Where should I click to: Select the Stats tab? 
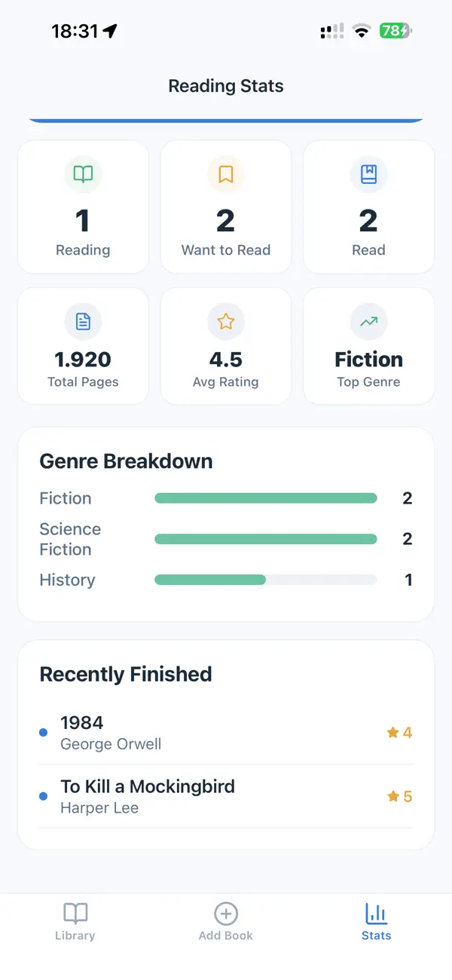376,920
